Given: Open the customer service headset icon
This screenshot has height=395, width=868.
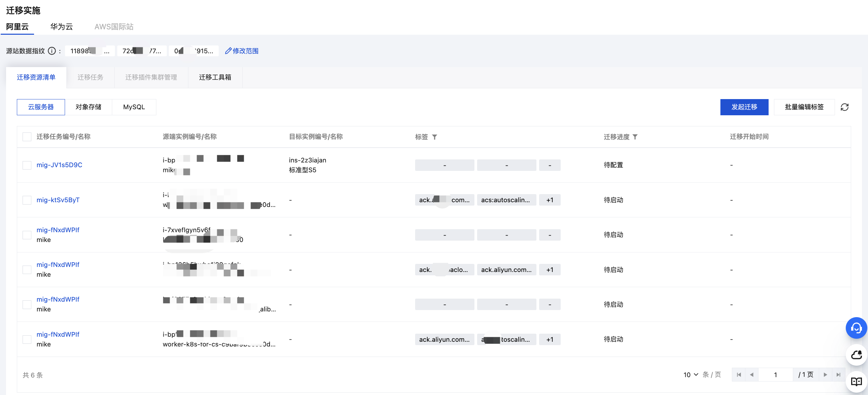Looking at the screenshot, I should pos(856,328).
